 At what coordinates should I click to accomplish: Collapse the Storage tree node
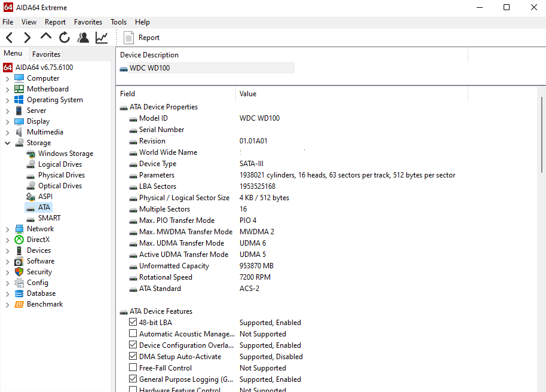7,143
